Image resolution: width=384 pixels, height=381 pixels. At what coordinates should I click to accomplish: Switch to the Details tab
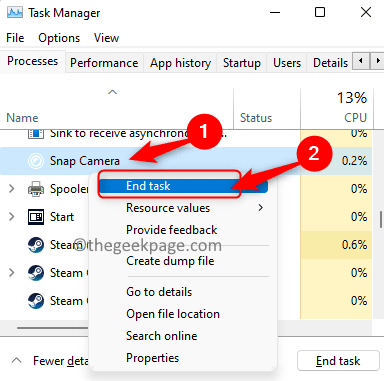[x=330, y=63]
